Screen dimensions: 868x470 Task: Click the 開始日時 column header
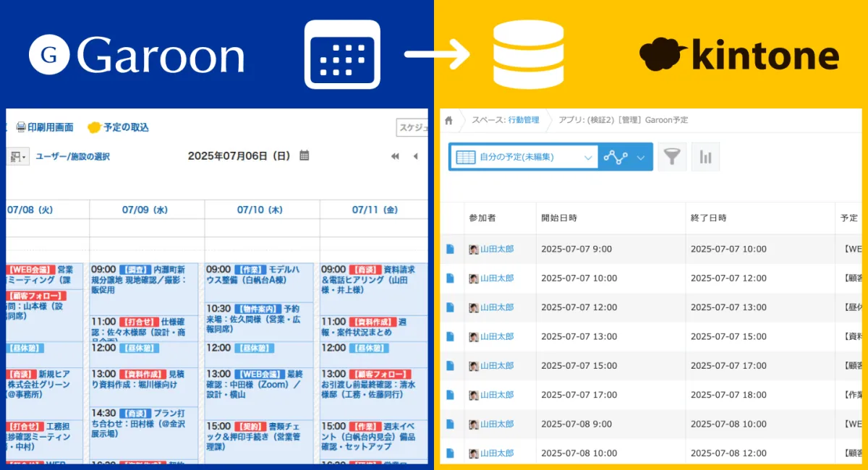click(559, 218)
